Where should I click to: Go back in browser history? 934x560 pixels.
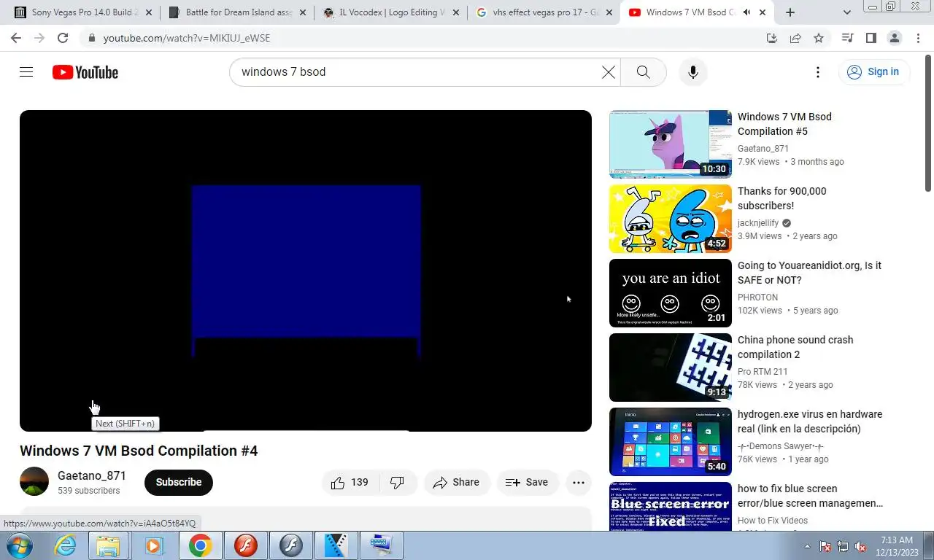[x=16, y=38]
